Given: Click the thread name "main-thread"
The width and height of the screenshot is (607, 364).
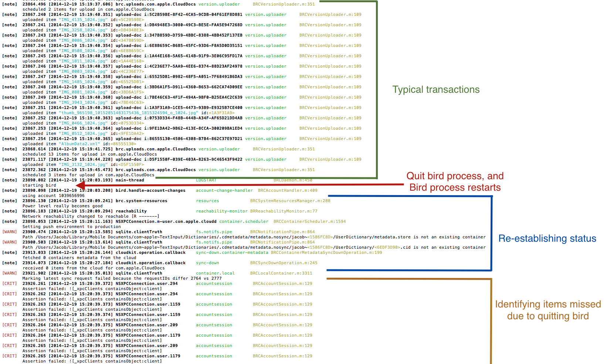Looking at the screenshot, I should pos(130,180).
